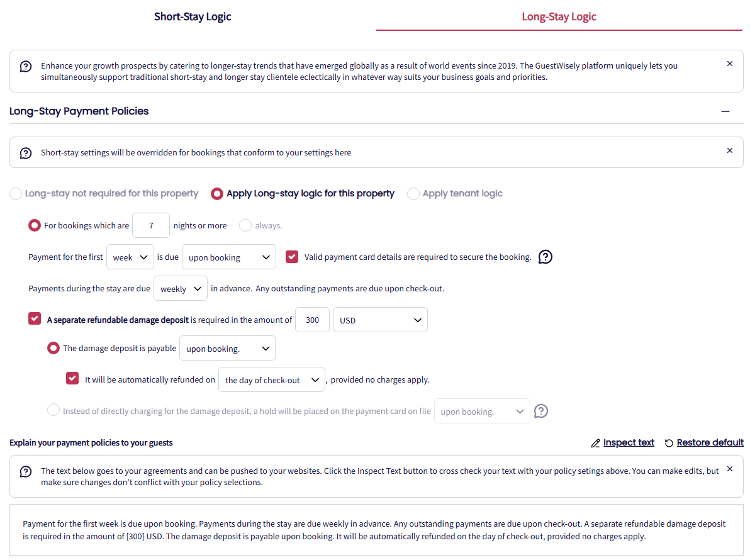Close the Inspect Text explanation banner
This screenshot has height=560, width=750.
coord(730,469)
